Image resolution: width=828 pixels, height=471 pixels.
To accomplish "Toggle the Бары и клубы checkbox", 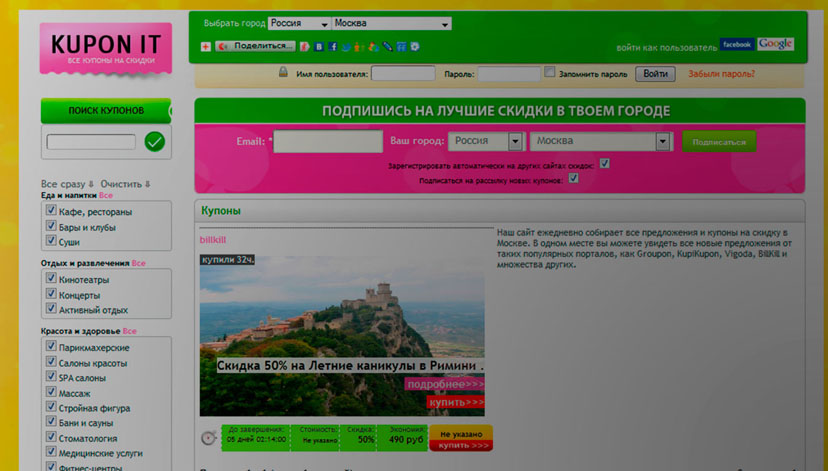I will coord(51,225).
